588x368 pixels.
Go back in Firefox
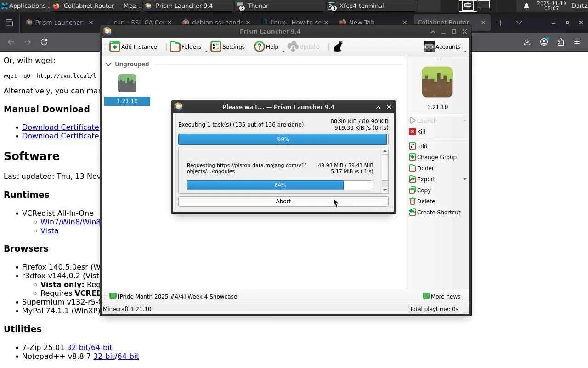[11, 42]
